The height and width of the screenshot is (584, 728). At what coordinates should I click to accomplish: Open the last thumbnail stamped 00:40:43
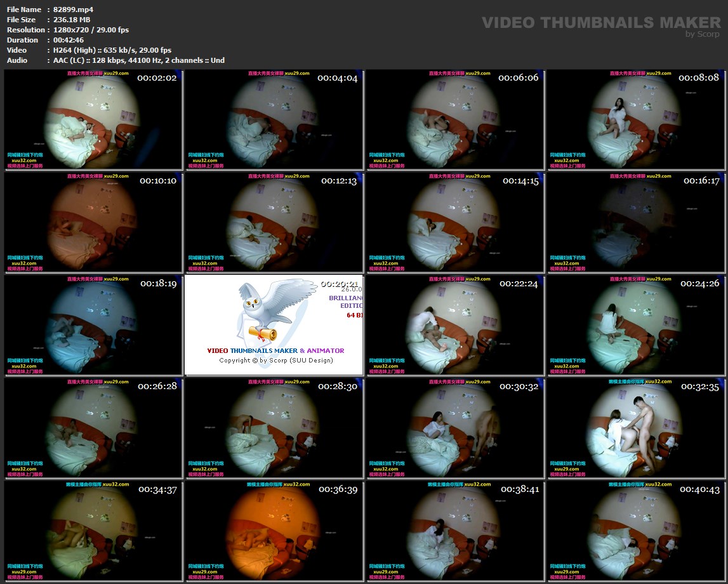636,531
